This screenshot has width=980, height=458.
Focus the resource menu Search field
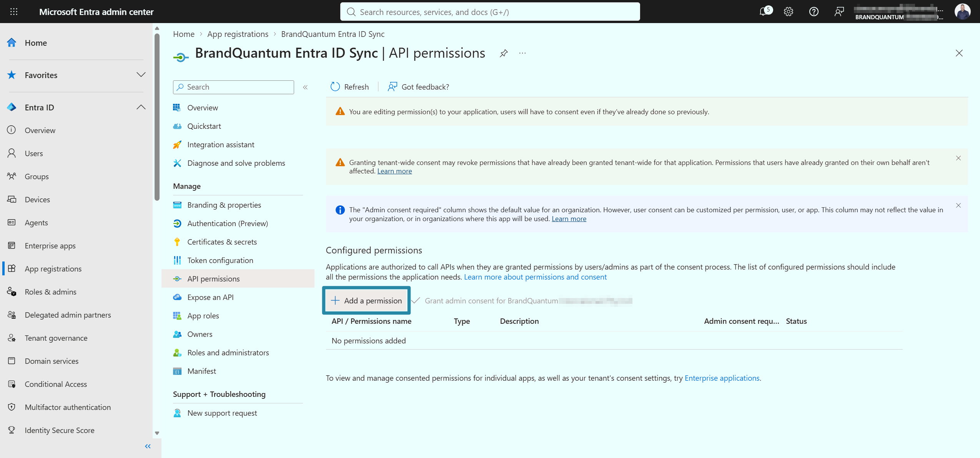click(233, 87)
